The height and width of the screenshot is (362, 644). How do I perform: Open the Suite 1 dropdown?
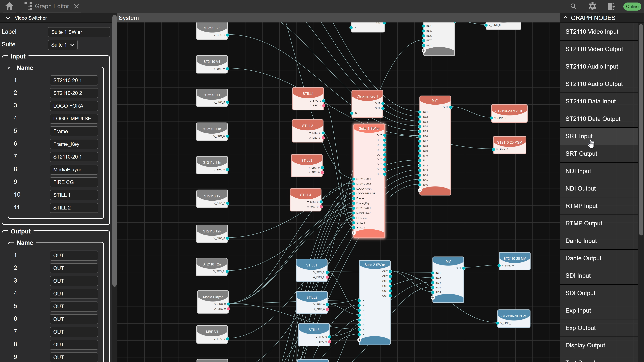[x=63, y=45]
